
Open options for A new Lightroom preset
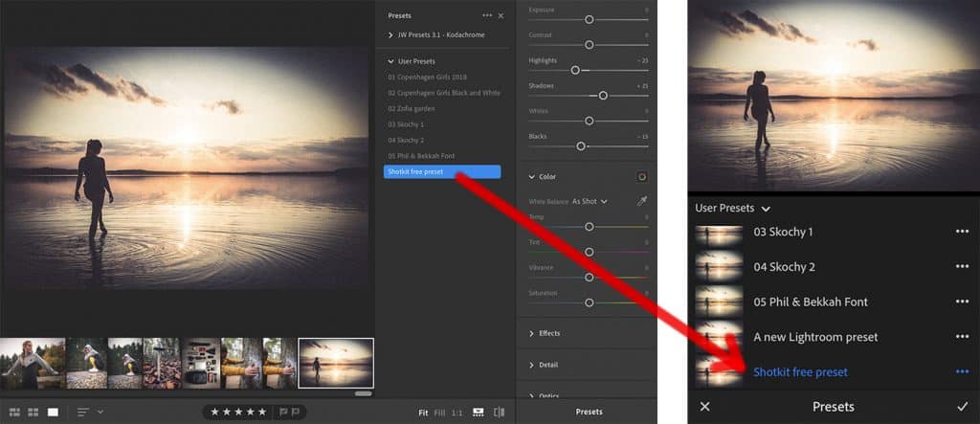pos(962,337)
